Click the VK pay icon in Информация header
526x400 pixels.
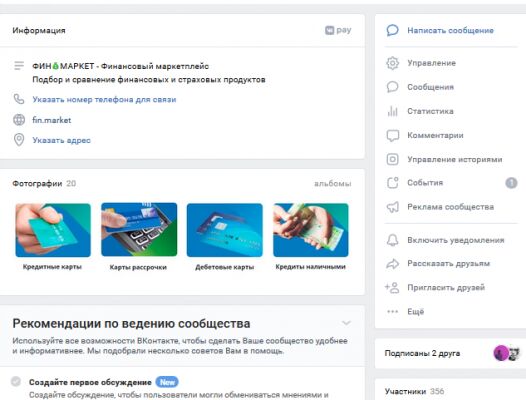(x=338, y=30)
